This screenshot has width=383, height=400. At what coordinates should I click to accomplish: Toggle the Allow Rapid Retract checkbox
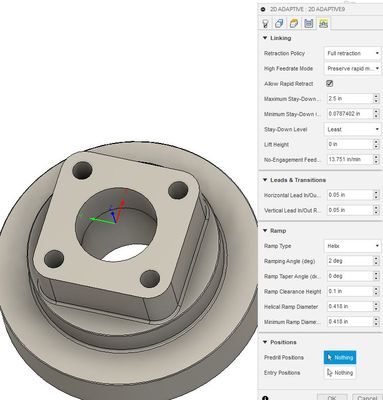(x=329, y=84)
